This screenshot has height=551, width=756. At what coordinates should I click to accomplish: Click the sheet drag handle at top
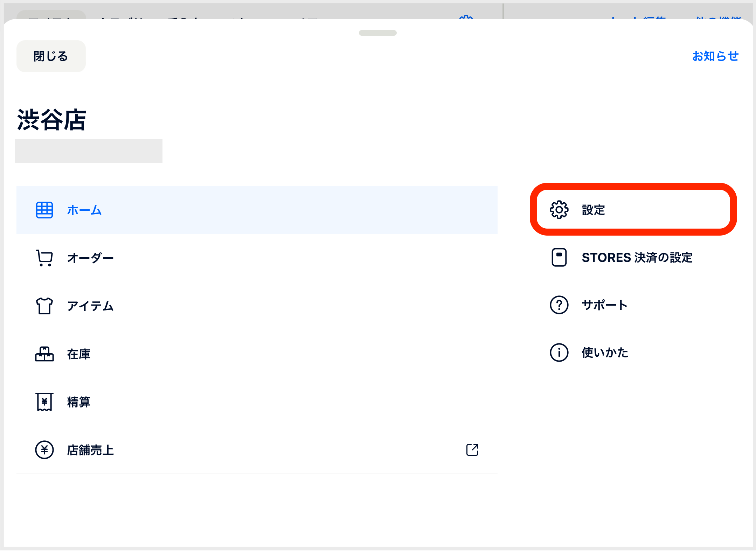click(x=378, y=33)
